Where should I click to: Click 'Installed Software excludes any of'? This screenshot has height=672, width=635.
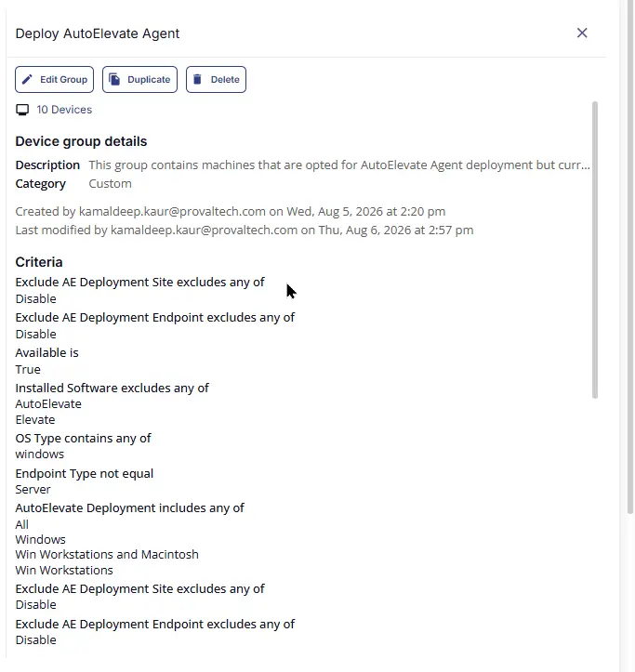[x=112, y=388]
